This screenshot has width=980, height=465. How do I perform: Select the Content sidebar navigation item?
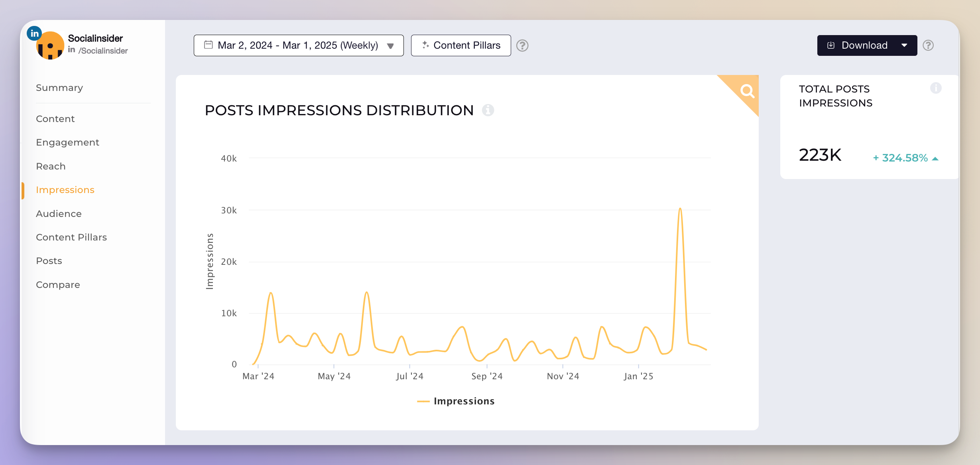pyautogui.click(x=55, y=118)
